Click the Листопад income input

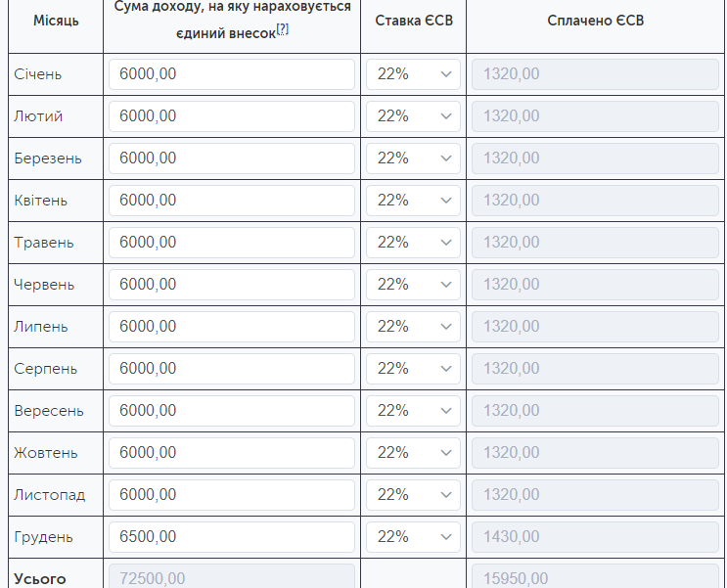(x=231, y=495)
